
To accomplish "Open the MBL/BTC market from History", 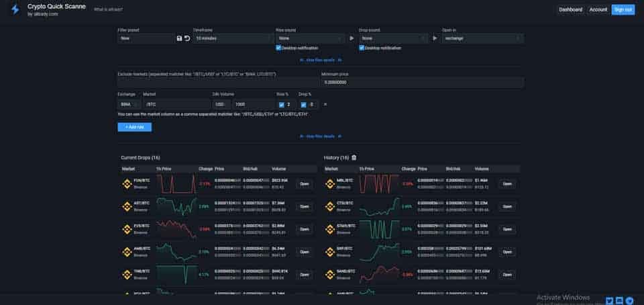I will [507, 184].
